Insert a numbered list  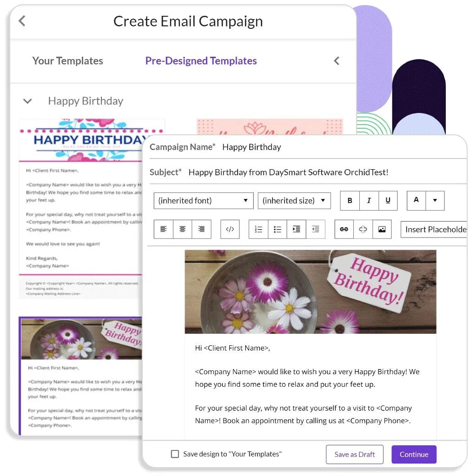(258, 229)
